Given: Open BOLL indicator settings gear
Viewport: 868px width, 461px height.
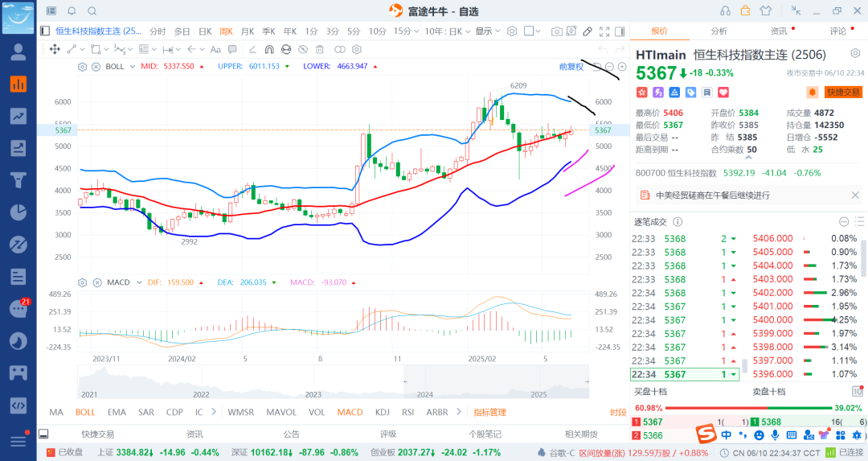Looking at the screenshot, I should 82,67.
